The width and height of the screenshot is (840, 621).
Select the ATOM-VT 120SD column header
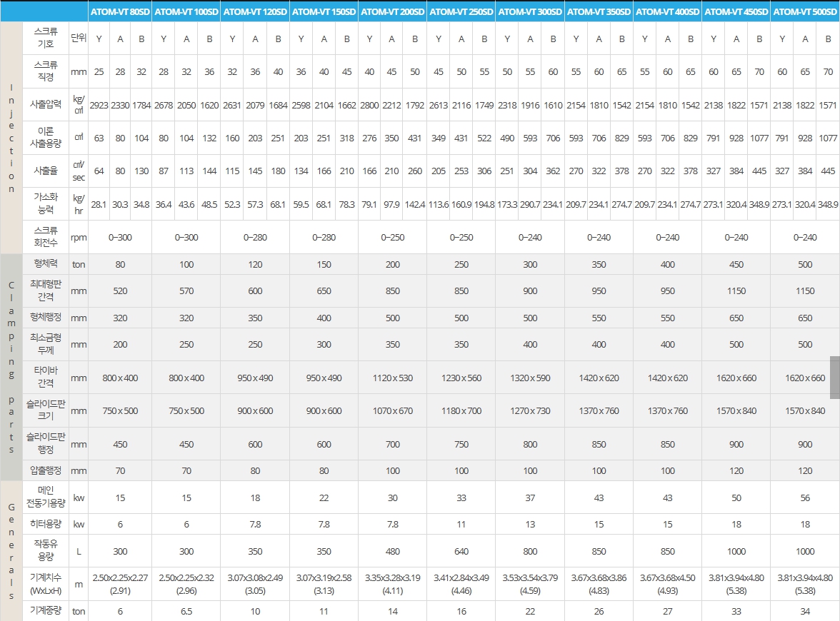pos(255,11)
